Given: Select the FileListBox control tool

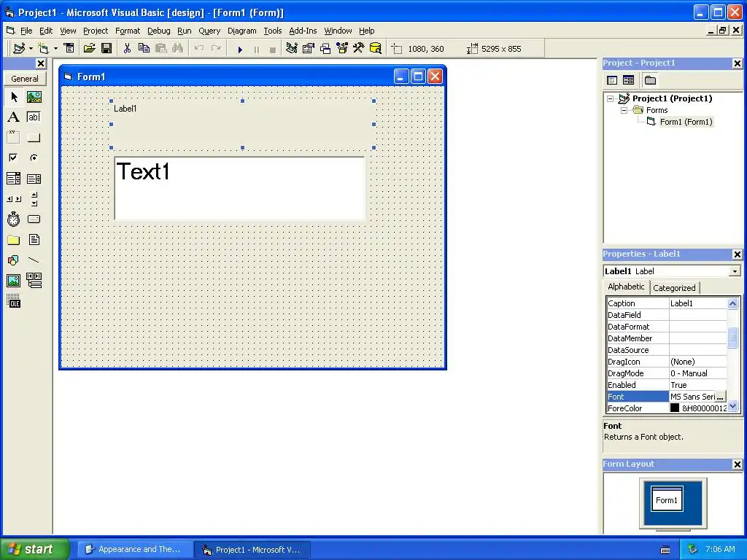Looking at the screenshot, I should click(x=34, y=239).
